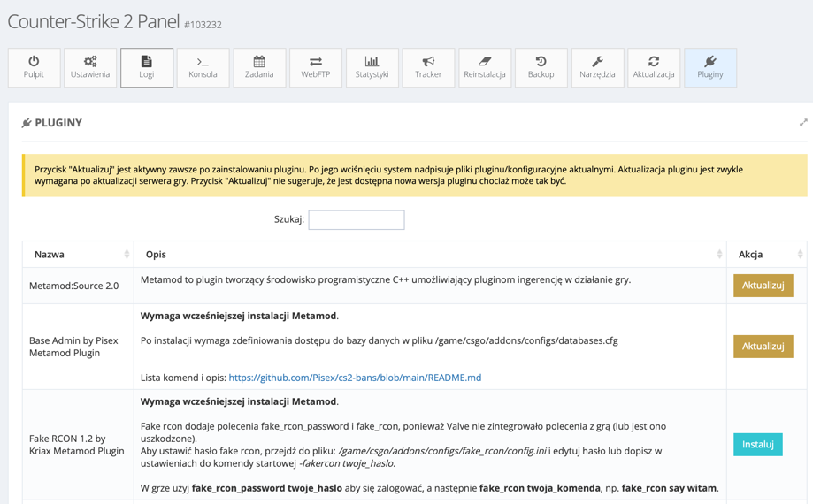Open Tracker megaphone tab
This screenshot has width=813, height=504.
click(428, 68)
